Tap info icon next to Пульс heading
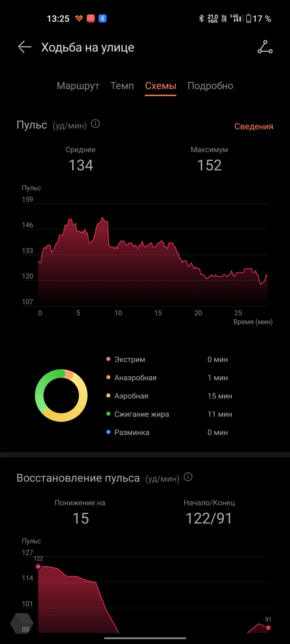 click(x=95, y=124)
